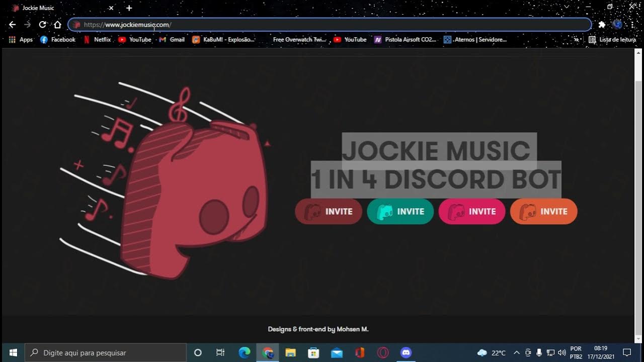Open Opera browser from the taskbar
The width and height of the screenshot is (644, 362).
[383, 353]
